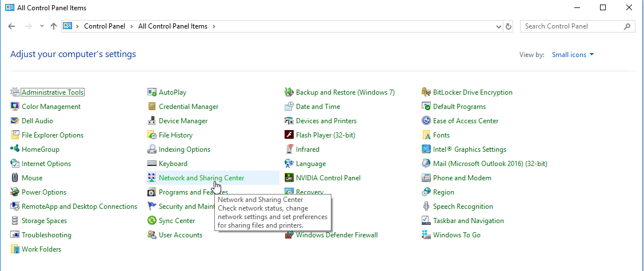Image resolution: width=644 pixels, height=271 pixels.
Task: Open Default Programs link
Action: pyautogui.click(x=459, y=107)
